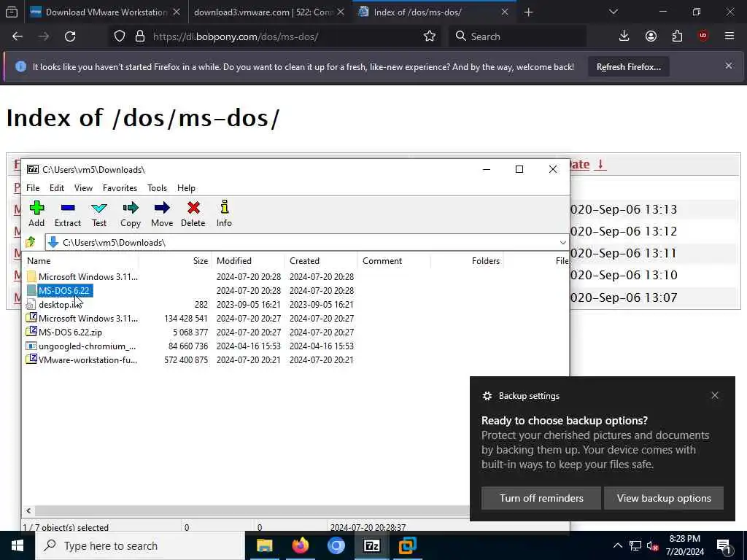Open the extensions puzzle icon
The height and width of the screenshot is (560, 747).
677,36
